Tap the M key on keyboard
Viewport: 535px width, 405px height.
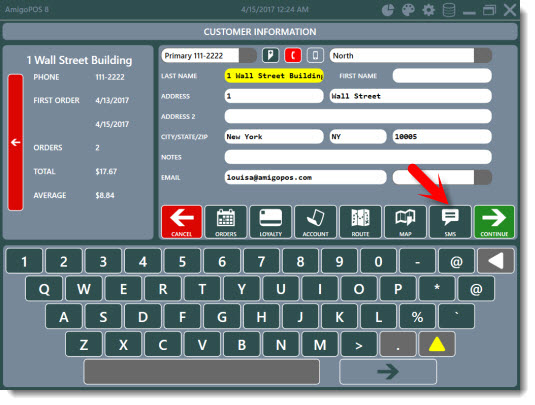pos(320,345)
